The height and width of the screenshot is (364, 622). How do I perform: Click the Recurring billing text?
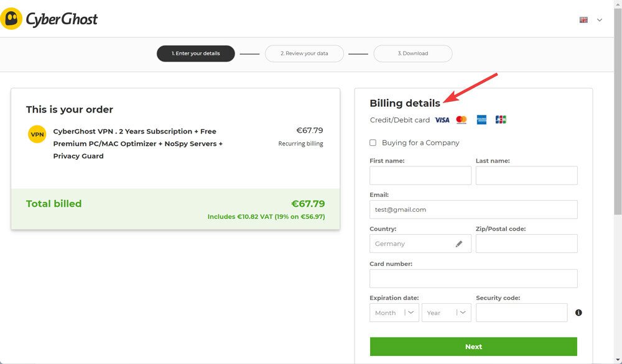[300, 143]
